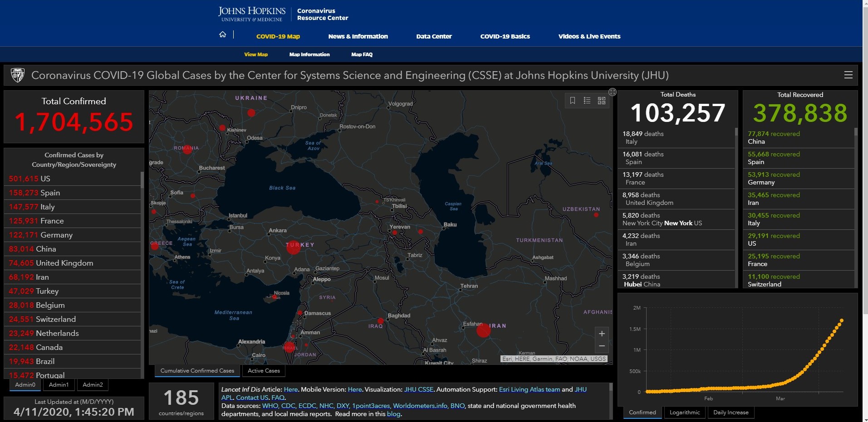Click the red case circle over Romania
The width and height of the screenshot is (868, 422).
[x=187, y=149]
